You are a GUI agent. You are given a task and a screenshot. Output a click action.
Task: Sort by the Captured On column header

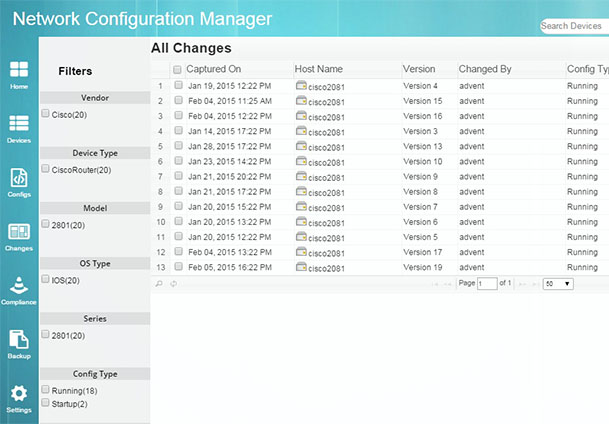(214, 69)
